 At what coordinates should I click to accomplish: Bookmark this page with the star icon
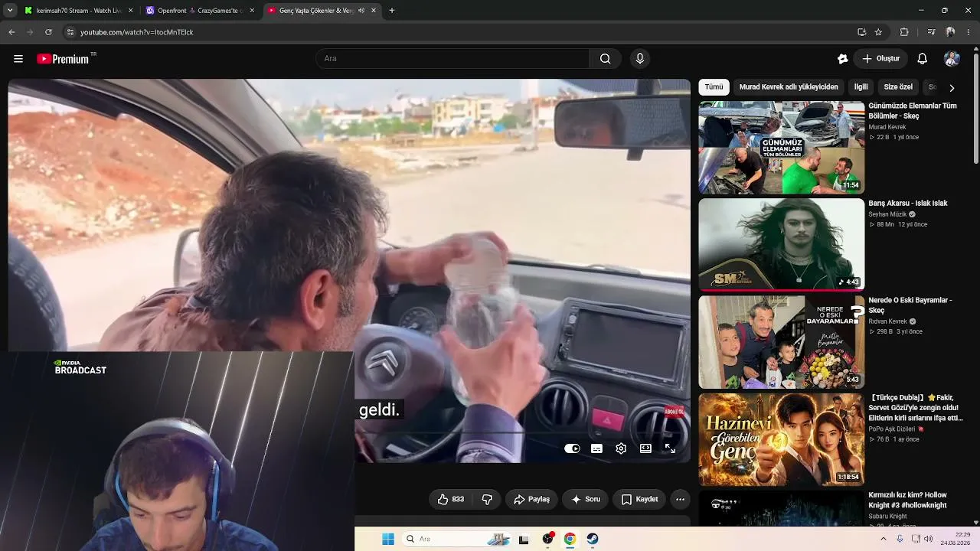click(878, 32)
